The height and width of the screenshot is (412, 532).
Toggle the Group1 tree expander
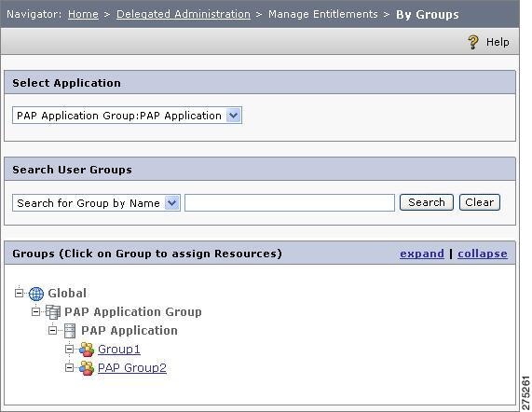pos(69,349)
